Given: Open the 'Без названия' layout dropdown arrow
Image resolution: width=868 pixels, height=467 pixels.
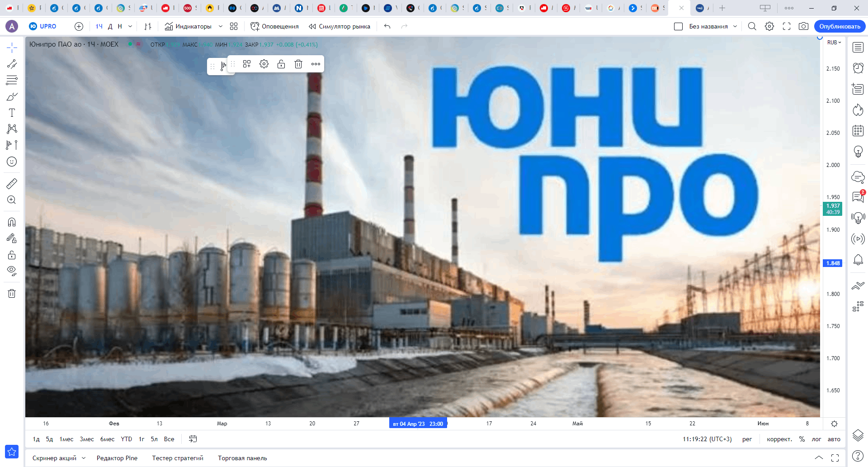Looking at the screenshot, I should click(x=735, y=26).
